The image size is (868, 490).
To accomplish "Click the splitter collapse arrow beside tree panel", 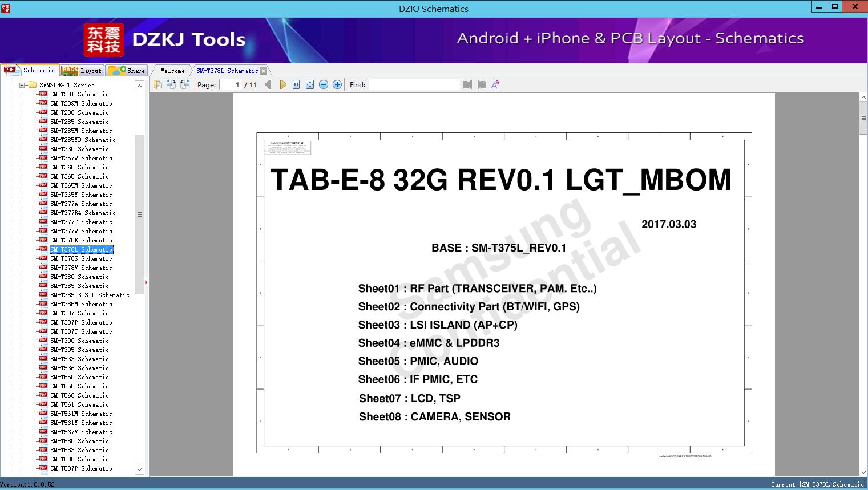I will 146,282.
